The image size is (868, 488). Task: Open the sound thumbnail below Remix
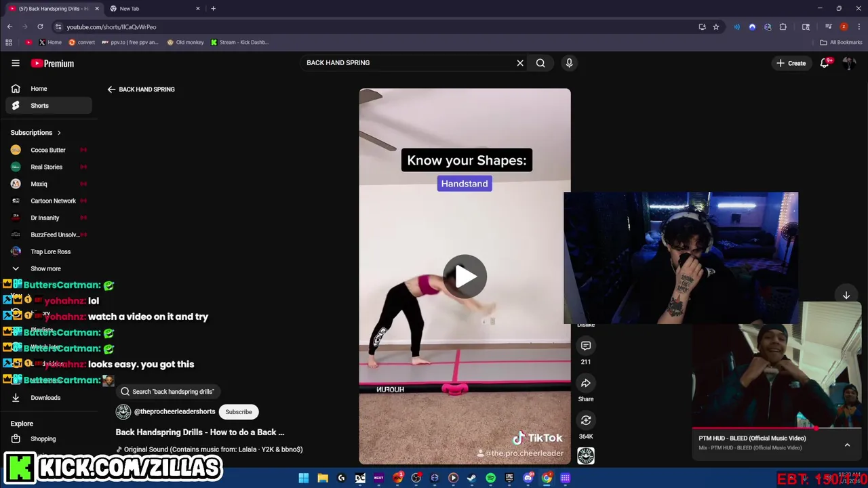point(586,456)
